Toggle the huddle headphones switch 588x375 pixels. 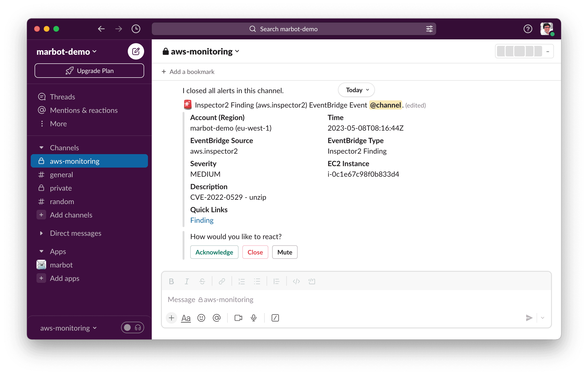(132, 328)
